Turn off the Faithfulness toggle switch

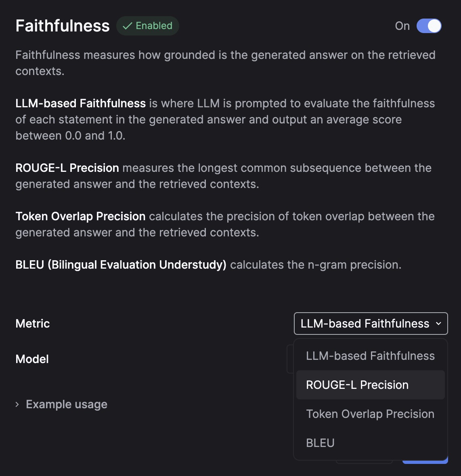pos(429,26)
